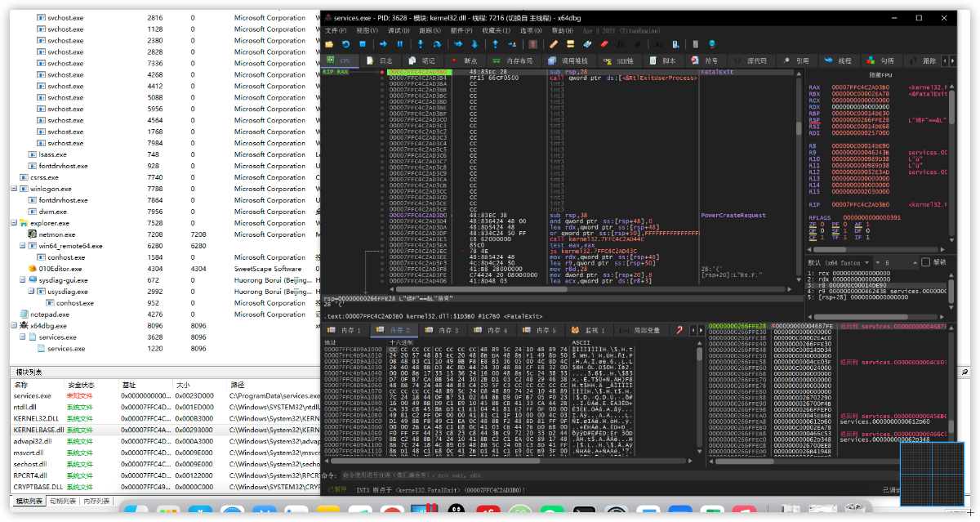Screen dimensions: 980x522
Task: Collapse the winlogon.exe tree node
Action: 14,189
